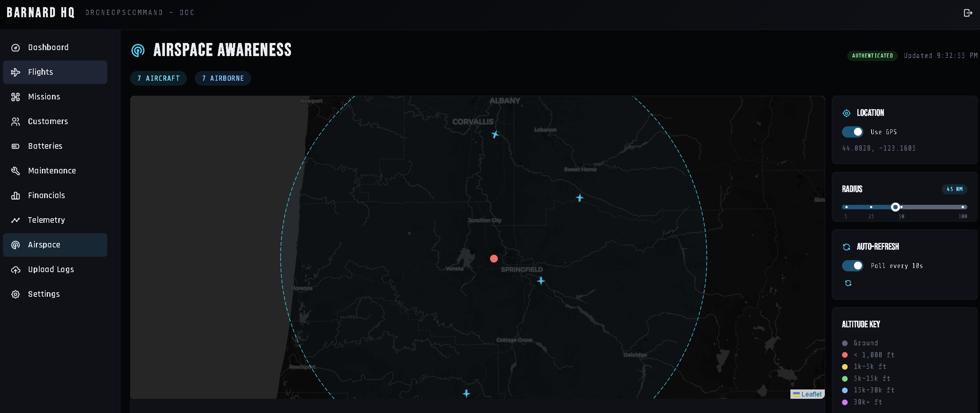Open the Dashboard page
Screen dimensions: 980x413
point(55,47)
